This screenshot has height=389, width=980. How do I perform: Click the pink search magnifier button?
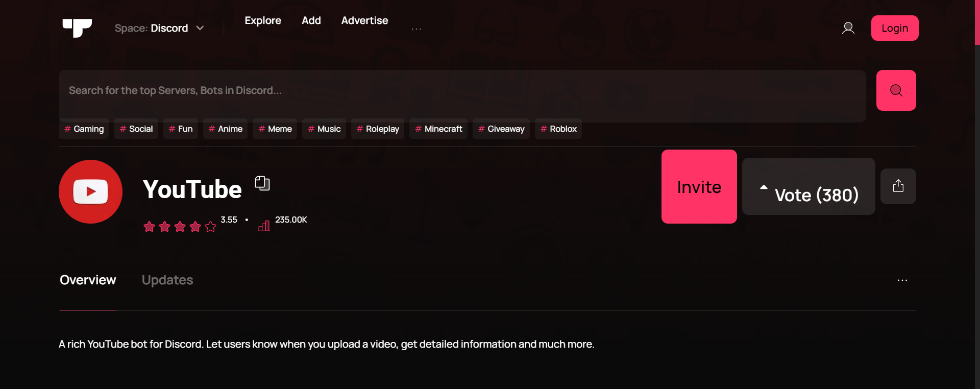(896, 90)
